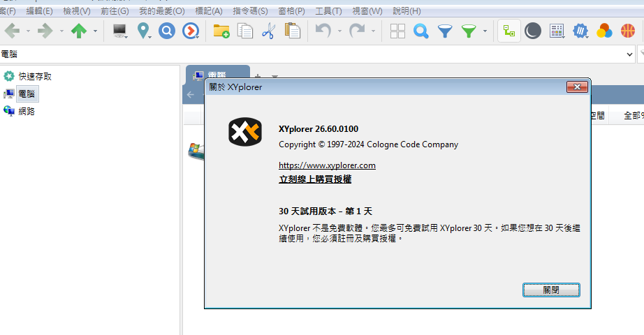644x335 pixels.
Task: Open the 工具(T) menu
Action: [x=328, y=11]
